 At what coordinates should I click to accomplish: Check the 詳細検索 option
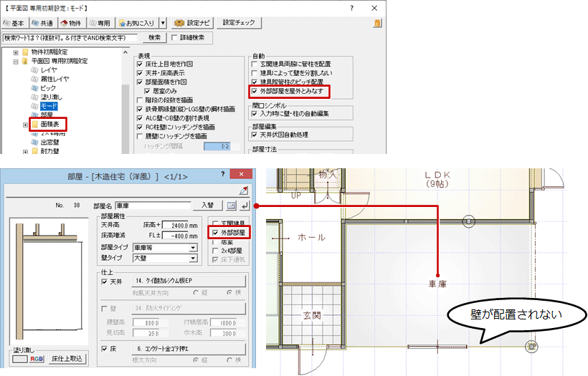pyautogui.click(x=174, y=37)
